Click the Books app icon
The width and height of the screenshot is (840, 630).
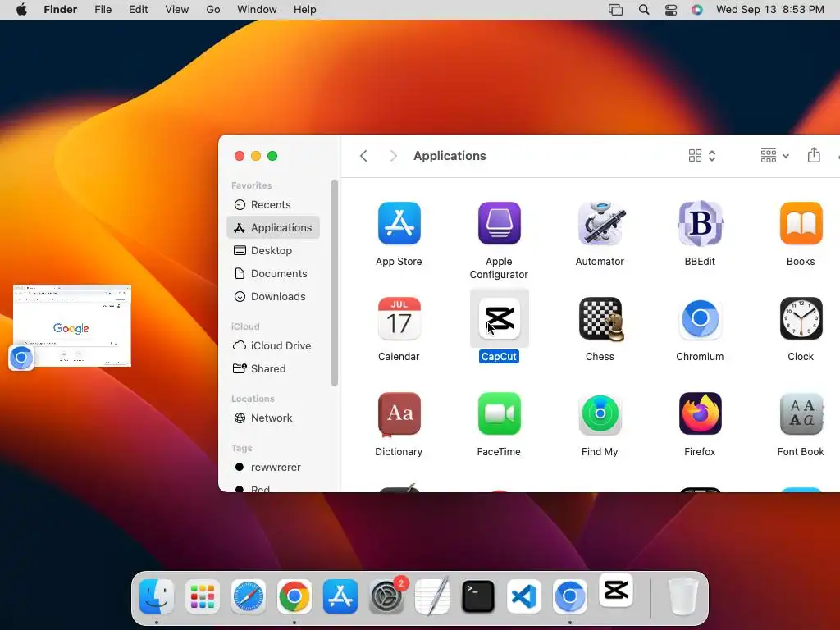(801, 223)
